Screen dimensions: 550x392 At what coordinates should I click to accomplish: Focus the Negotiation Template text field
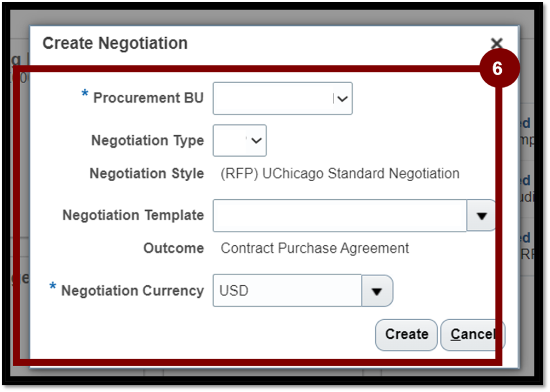pos(339,216)
